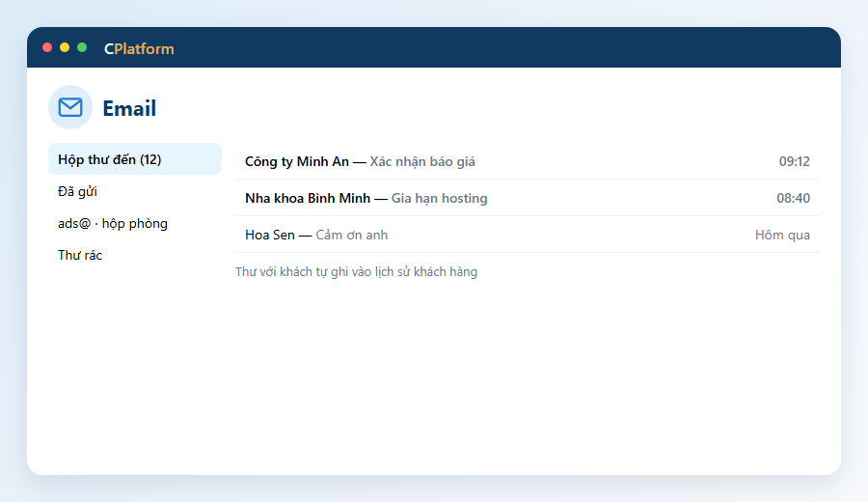Click the Email heading text
This screenshot has width=868, height=502.
[129, 108]
